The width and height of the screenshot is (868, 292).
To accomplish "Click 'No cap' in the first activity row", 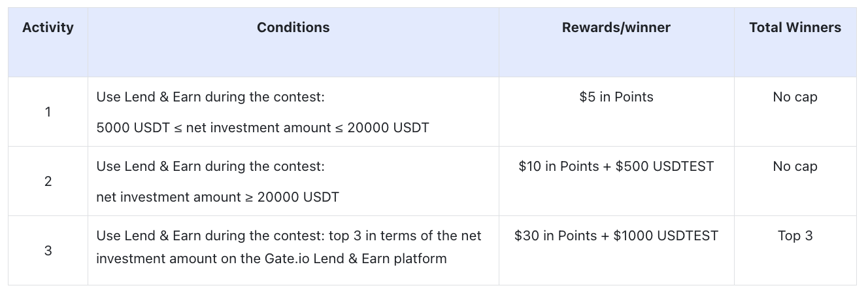I will [x=795, y=97].
